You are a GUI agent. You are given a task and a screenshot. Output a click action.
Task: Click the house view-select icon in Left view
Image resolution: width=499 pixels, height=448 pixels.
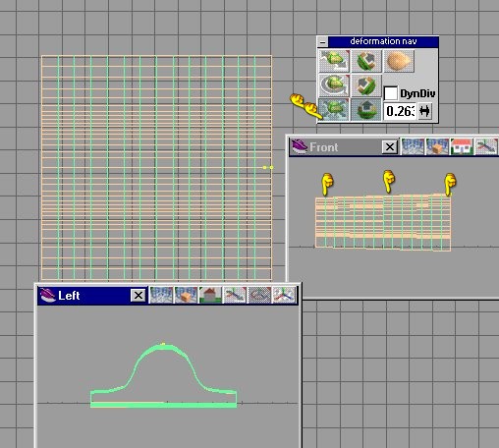click(210, 295)
